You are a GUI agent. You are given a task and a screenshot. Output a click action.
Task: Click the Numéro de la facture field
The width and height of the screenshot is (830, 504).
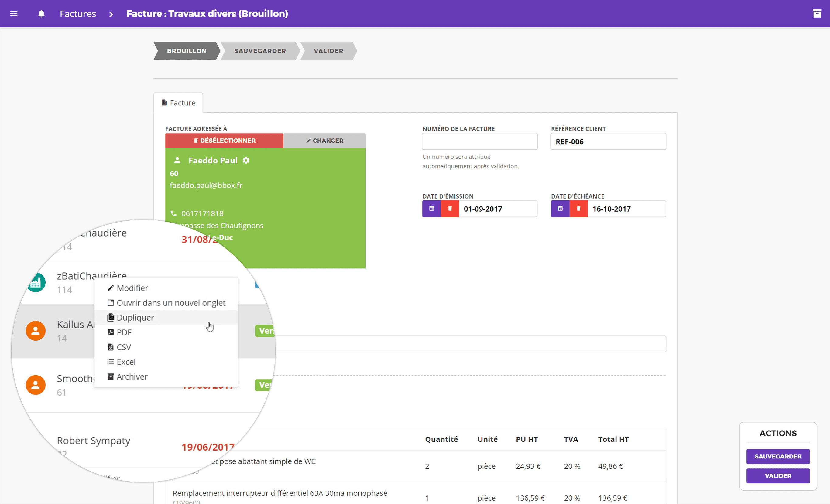[480, 141]
